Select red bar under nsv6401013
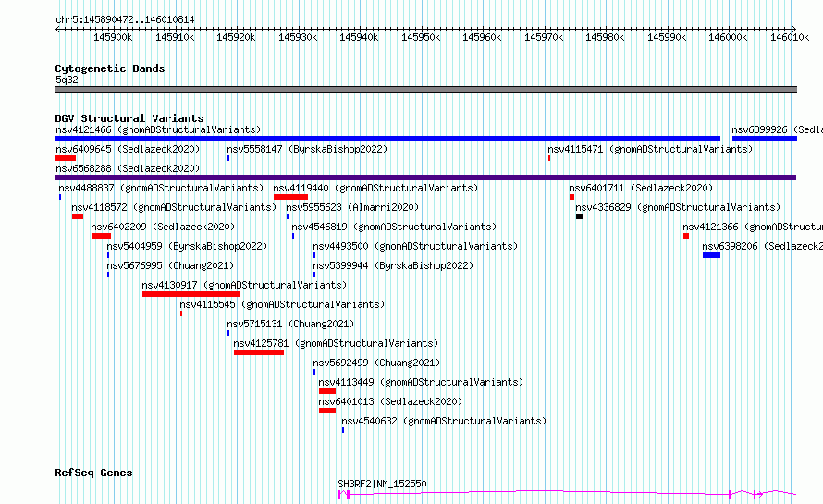The height and width of the screenshot is (504, 823). click(327, 411)
